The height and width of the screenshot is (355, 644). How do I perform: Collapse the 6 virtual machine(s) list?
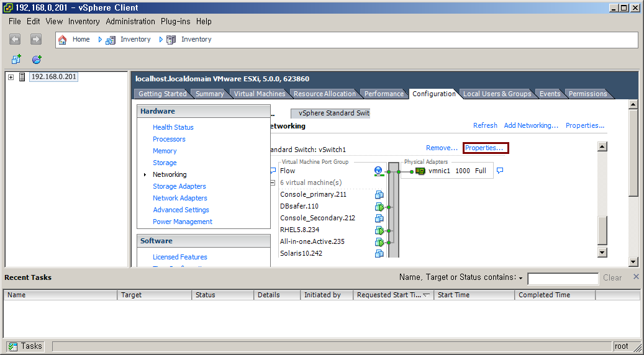coord(273,182)
